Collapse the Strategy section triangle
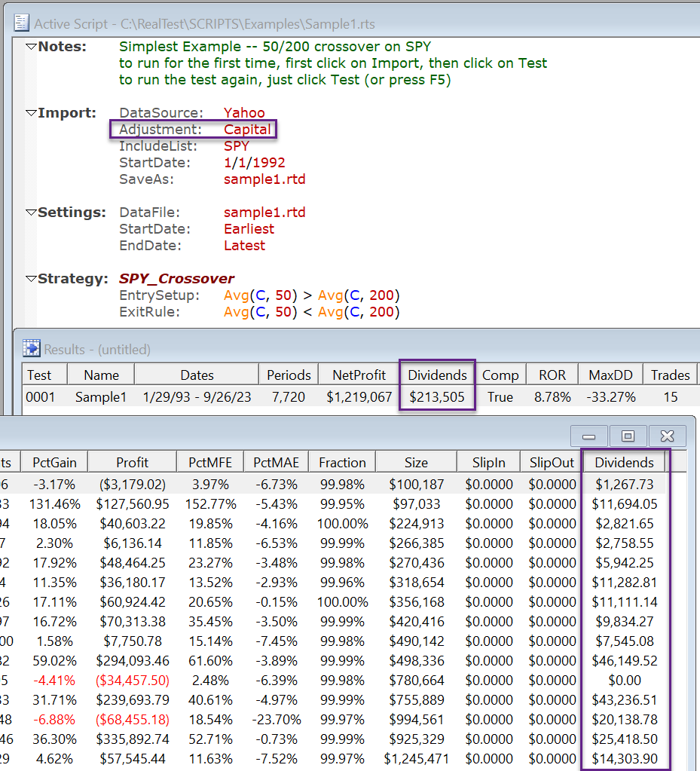Image resolution: width=700 pixels, height=771 pixels. 31,279
